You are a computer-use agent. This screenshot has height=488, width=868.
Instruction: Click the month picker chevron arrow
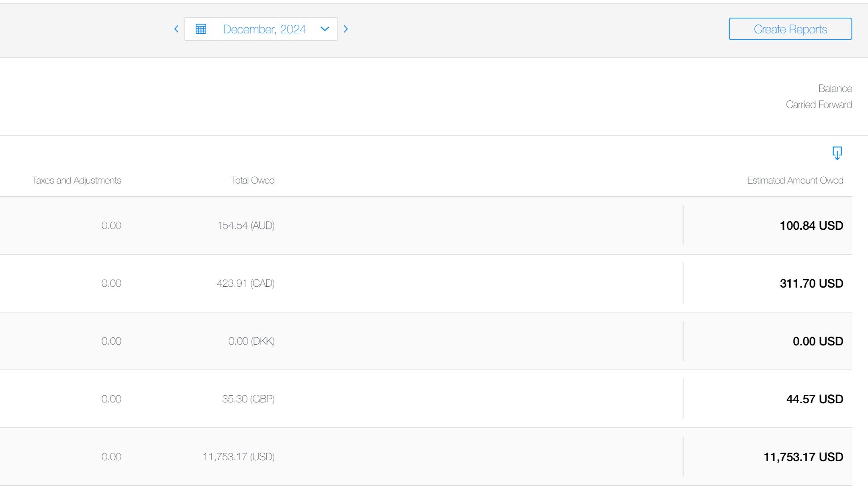pyautogui.click(x=325, y=29)
